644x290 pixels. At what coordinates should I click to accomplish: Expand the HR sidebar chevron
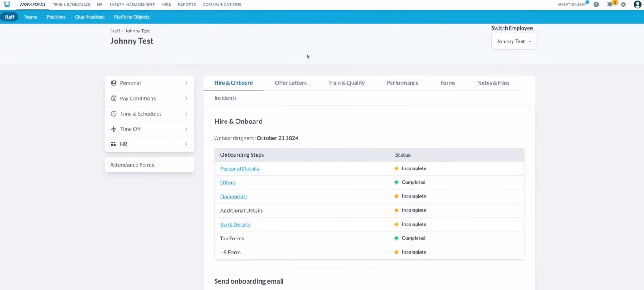coord(186,144)
